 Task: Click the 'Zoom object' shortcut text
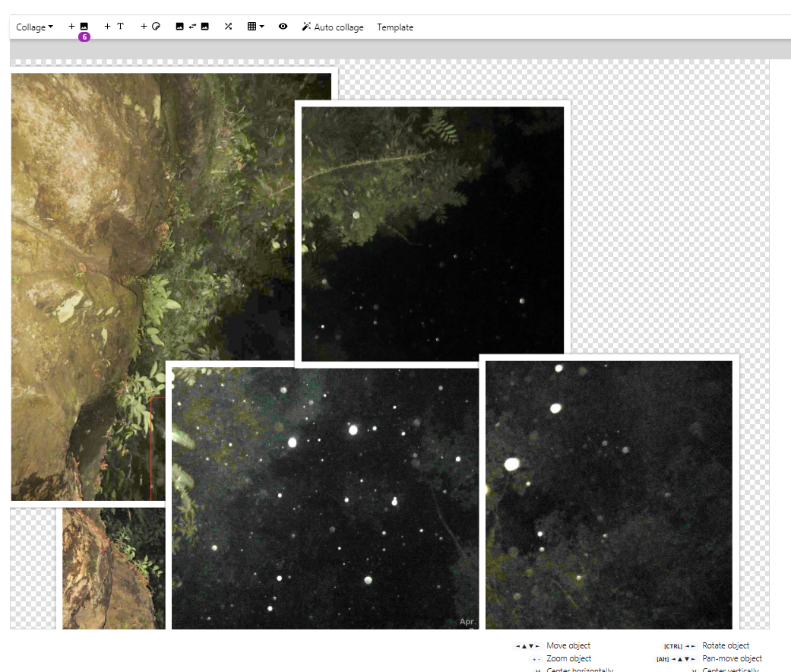pyautogui.click(x=568, y=658)
